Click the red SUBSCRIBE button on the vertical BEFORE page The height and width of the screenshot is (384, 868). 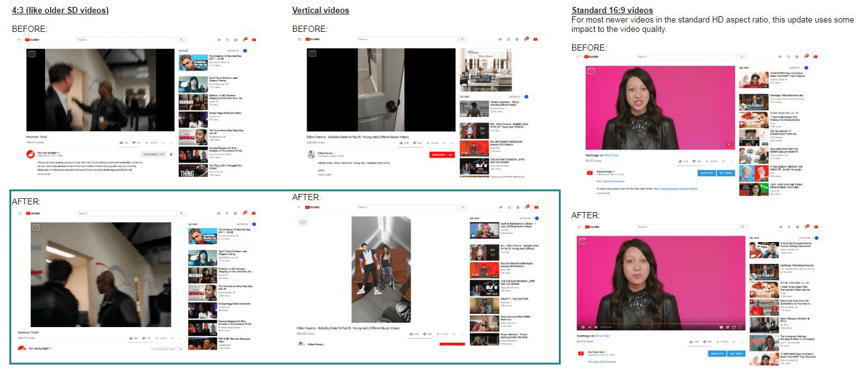tap(442, 154)
